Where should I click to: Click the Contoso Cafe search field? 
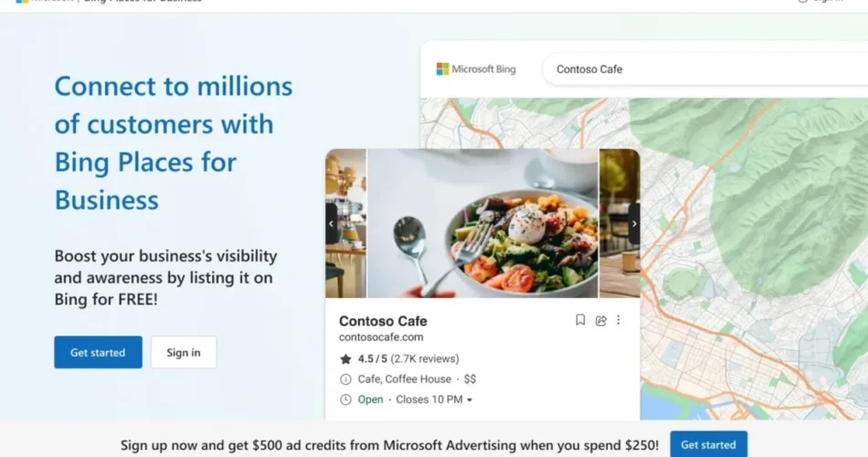pos(694,69)
